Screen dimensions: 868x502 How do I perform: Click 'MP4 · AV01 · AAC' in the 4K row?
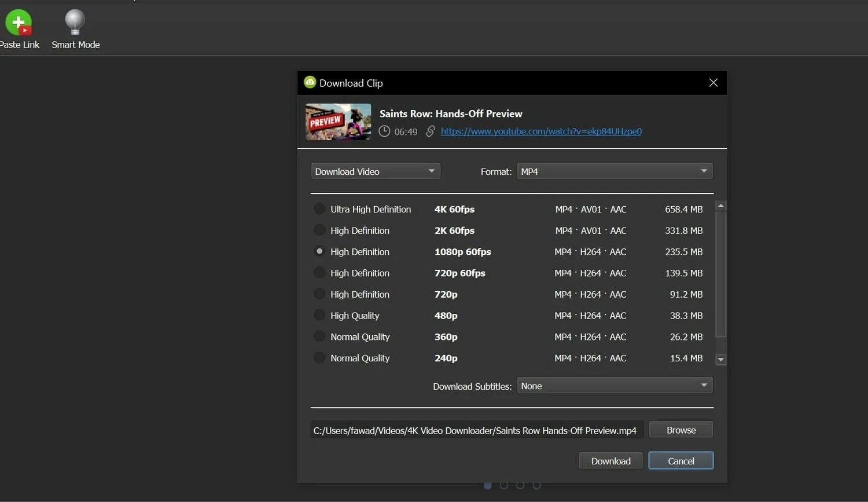(x=591, y=209)
